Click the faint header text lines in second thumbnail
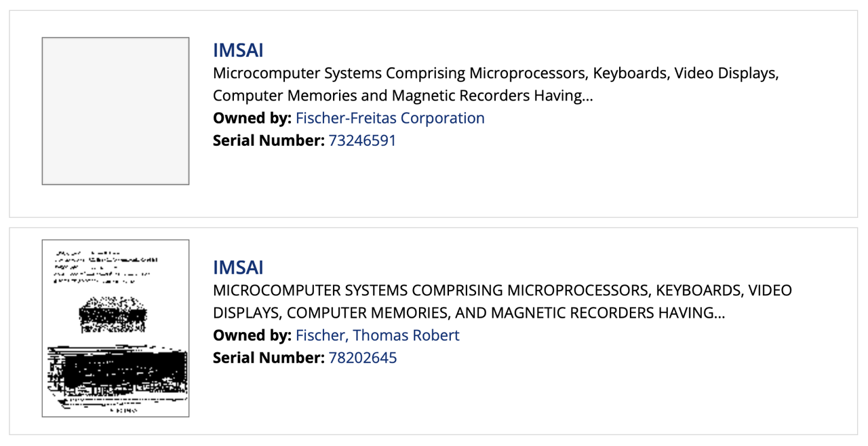Screen dimensions: 868x446 (106, 266)
